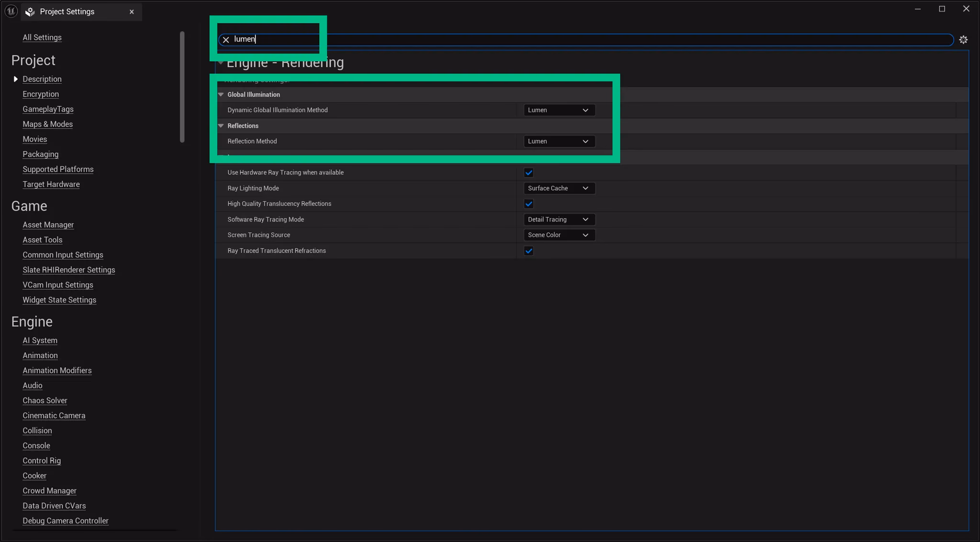Go to Maps & Modes settings

pos(47,124)
